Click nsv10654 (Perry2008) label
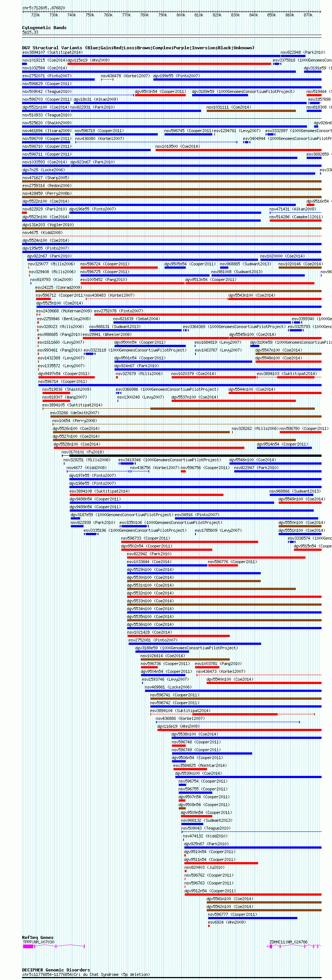This screenshot has height=980, width=332. pos(75,421)
